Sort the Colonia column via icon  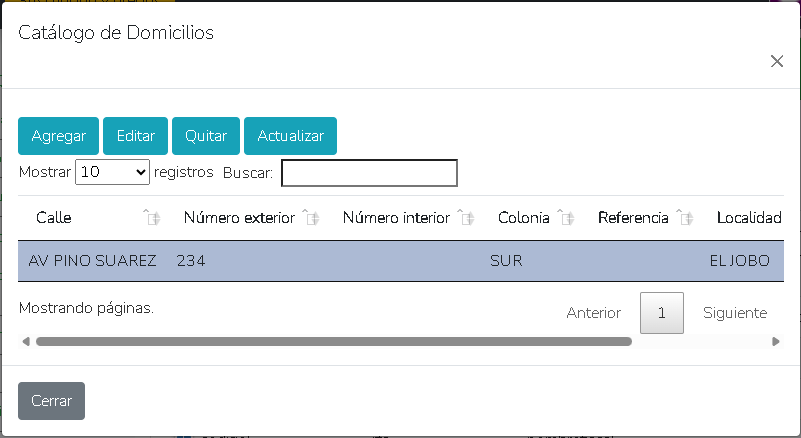click(566, 218)
